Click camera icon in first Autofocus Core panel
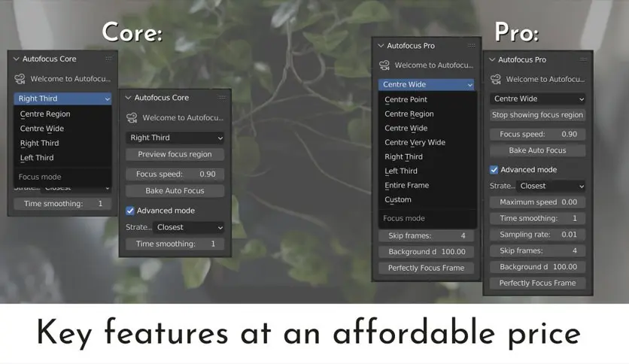The image size is (629, 364). 20,78
